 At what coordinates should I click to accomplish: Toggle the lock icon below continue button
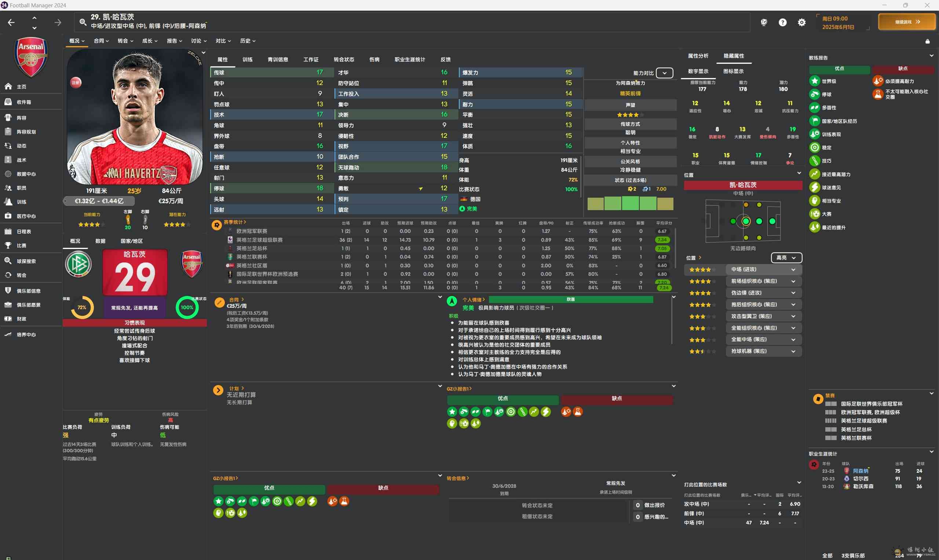927,41
